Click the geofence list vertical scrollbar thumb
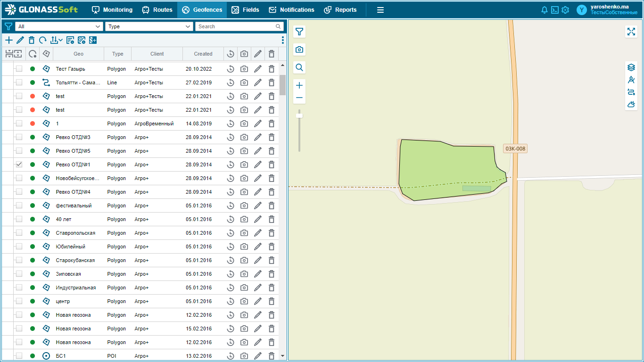The width and height of the screenshot is (644, 362). 283,85
